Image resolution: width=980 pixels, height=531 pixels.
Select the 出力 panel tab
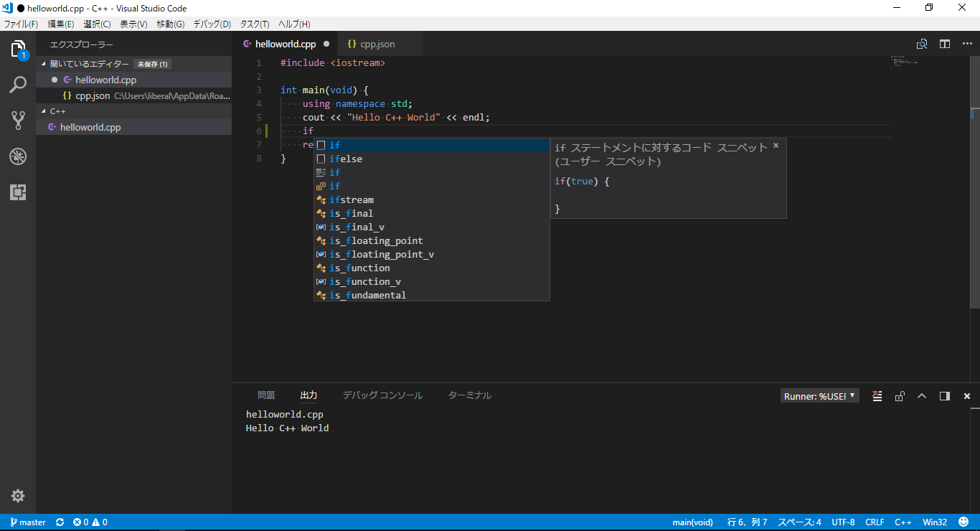(308, 395)
